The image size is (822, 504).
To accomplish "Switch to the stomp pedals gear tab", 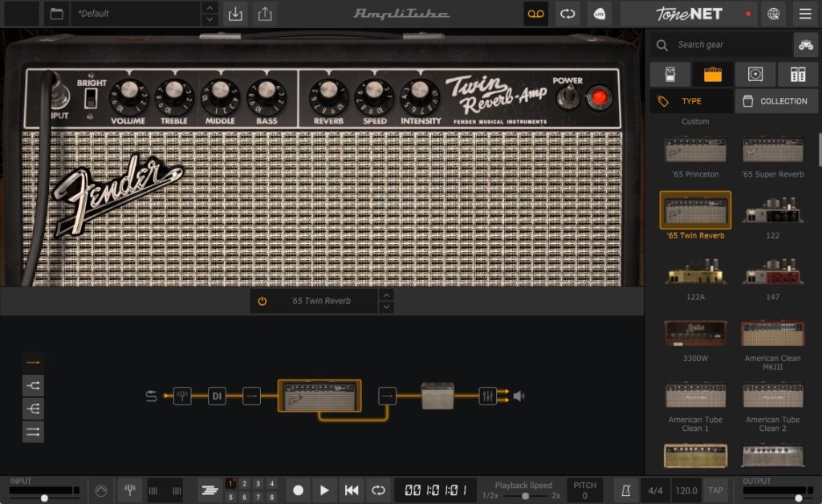I will [670, 75].
